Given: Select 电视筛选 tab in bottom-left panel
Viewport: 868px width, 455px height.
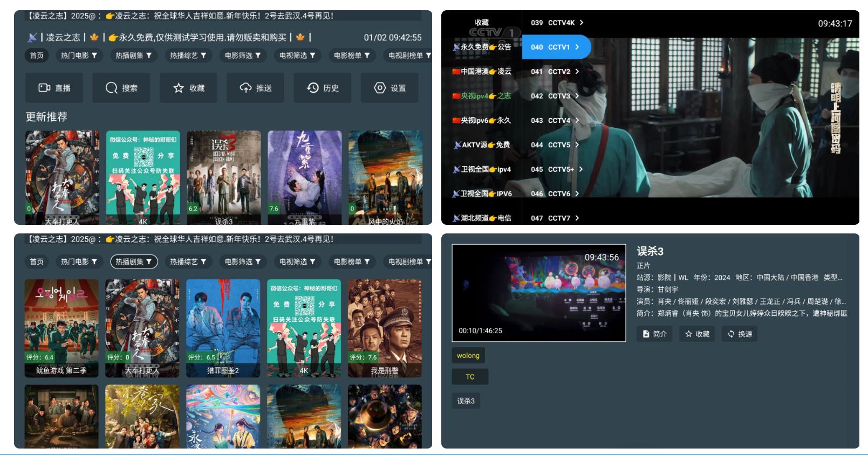Looking at the screenshot, I should [297, 261].
